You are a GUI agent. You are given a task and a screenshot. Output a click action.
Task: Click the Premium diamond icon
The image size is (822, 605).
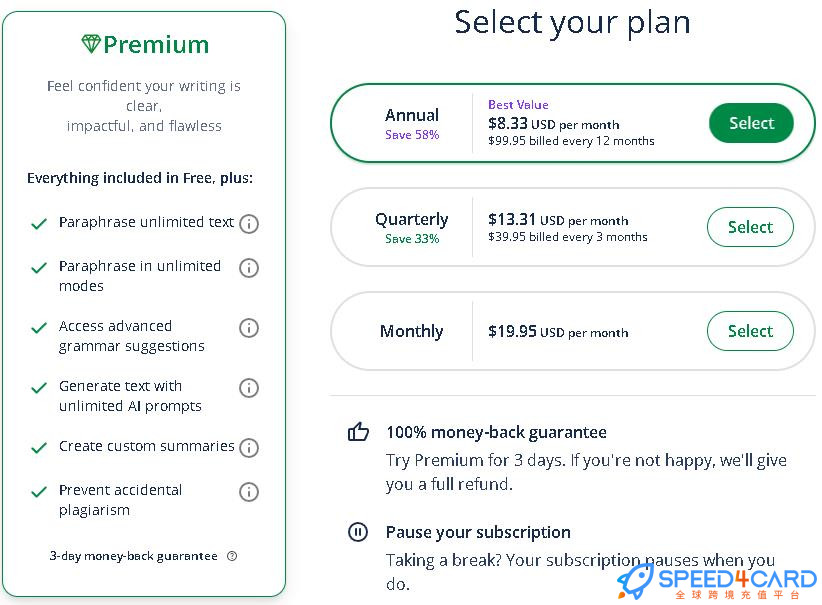coord(91,44)
